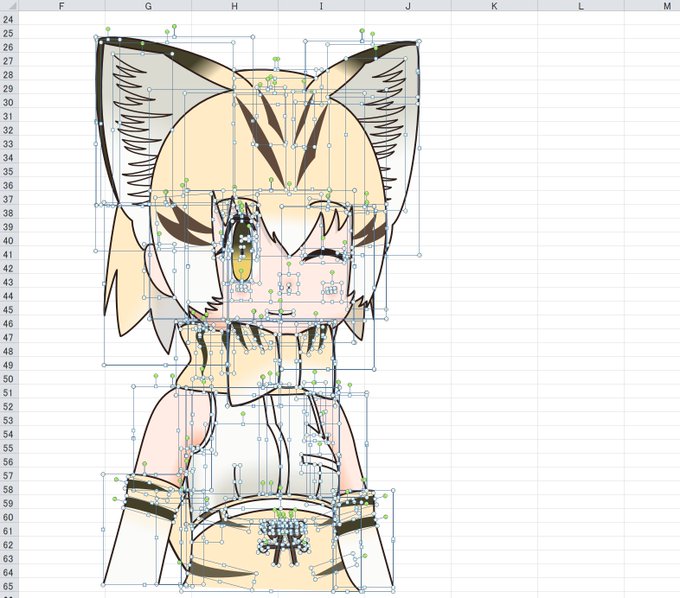
Task: Select row 42 header
Action: [9, 269]
